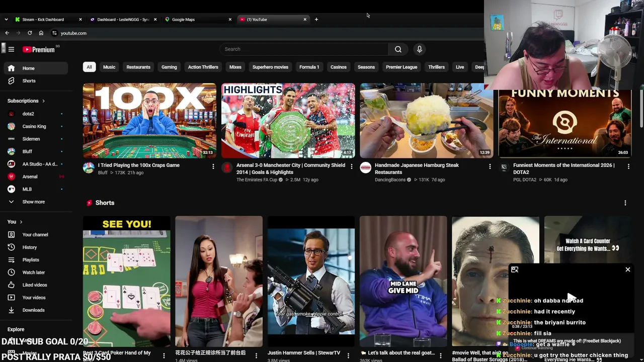Select the All filter chip
Screen dimensions: 644x362
[x=89, y=67]
